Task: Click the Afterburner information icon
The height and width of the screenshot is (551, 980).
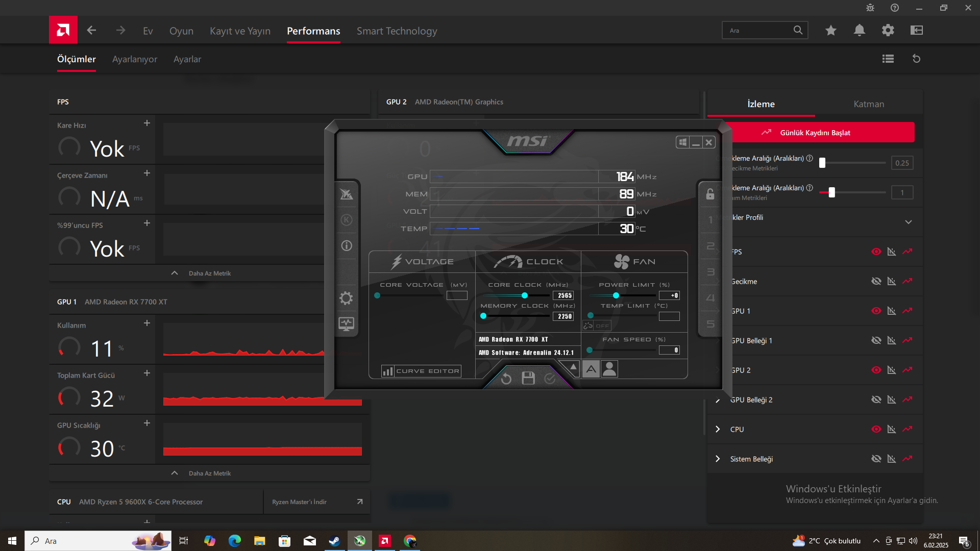Action: coord(347,246)
